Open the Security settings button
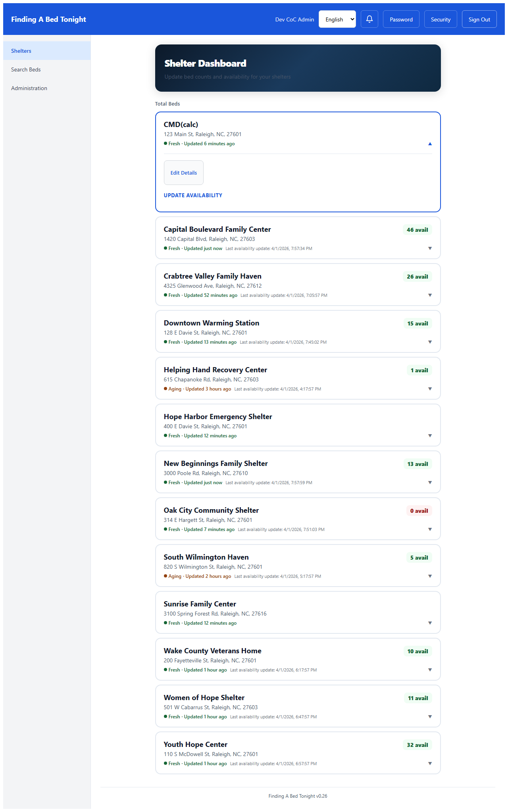The height and width of the screenshot is (812, 508). (x=441, y=19)
